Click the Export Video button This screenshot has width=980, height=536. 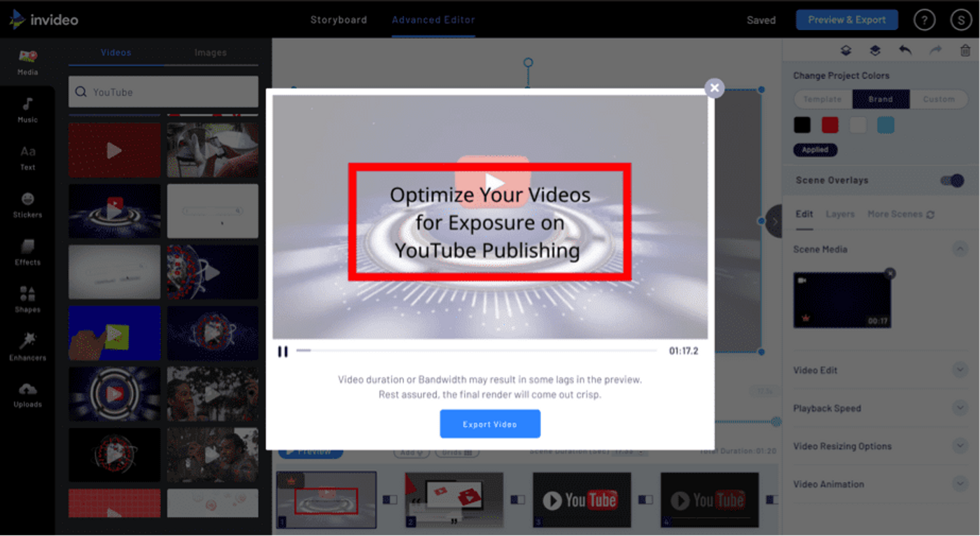(x=490, y=423)
